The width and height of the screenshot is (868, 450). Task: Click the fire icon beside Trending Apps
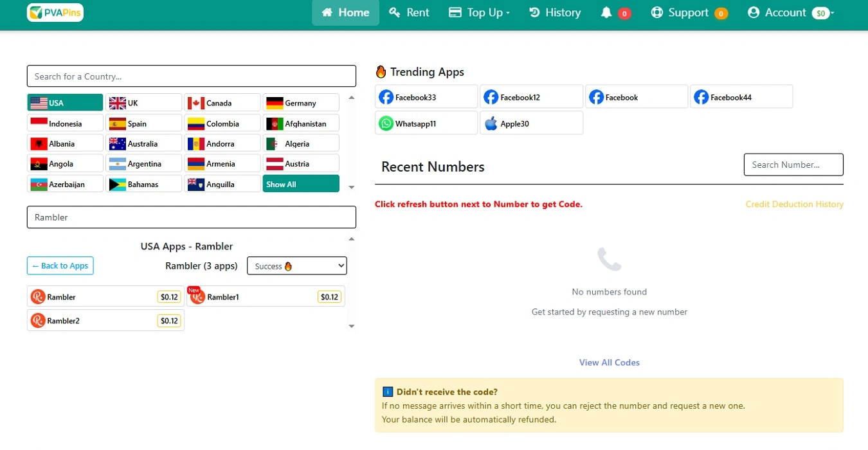(381, 72)
